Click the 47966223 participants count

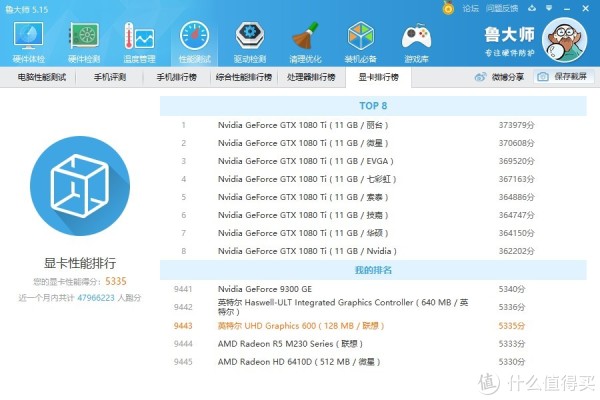(96, 298)
